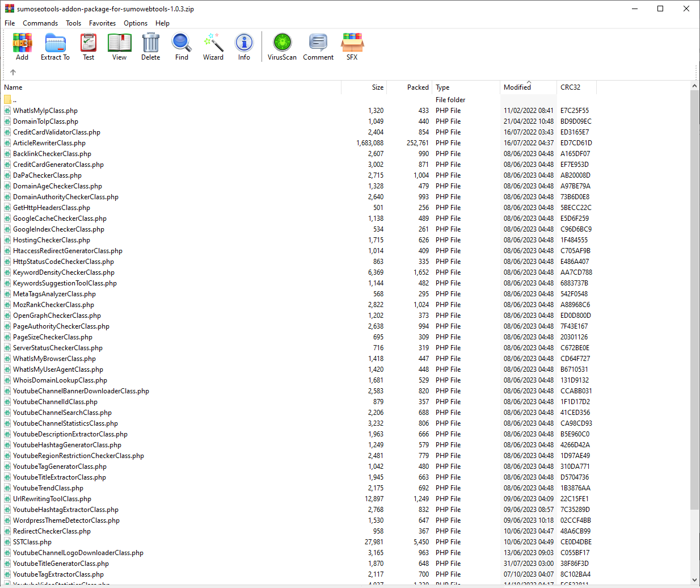Open the Commands menu

[40, 23]
